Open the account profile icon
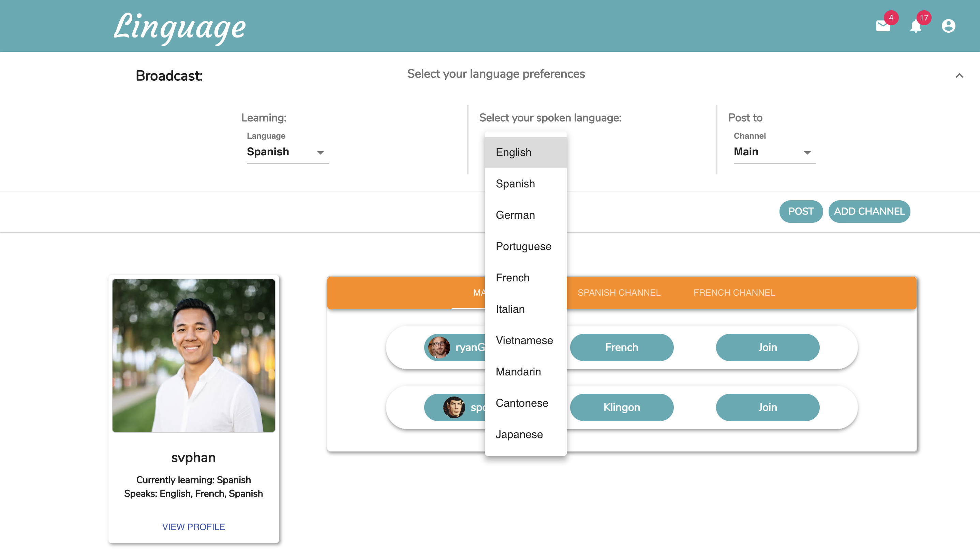The width and height of the screenshot is (980, 558). (x=948, y=26)
